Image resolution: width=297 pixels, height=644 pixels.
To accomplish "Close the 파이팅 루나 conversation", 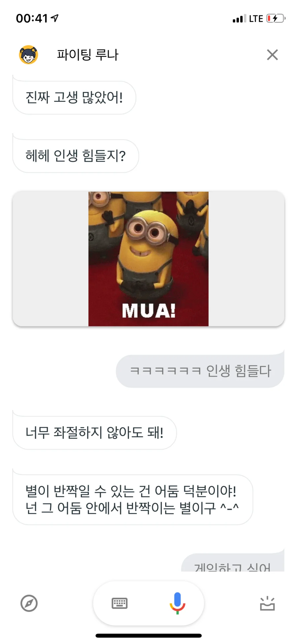I will click(x=272, y=55).
